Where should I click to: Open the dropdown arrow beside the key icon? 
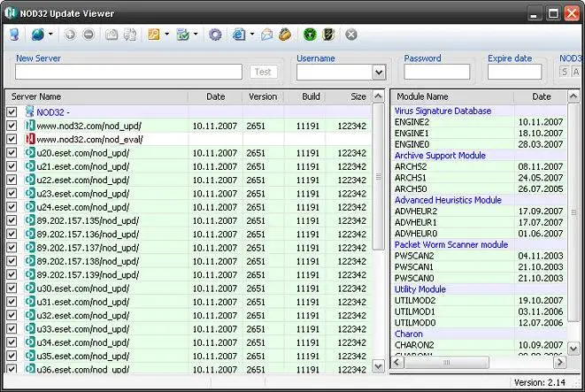[166, 34]
